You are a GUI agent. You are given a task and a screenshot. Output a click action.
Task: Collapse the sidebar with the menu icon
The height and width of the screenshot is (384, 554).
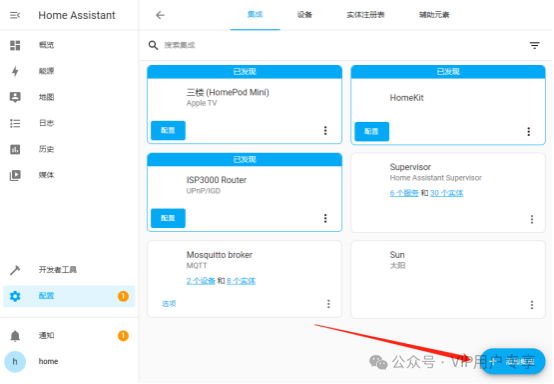point(15,15)
